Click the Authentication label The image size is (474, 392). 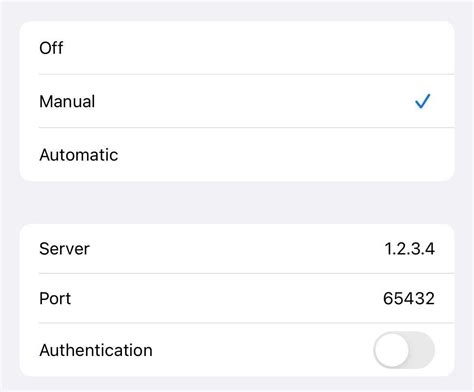pos(96,350)
